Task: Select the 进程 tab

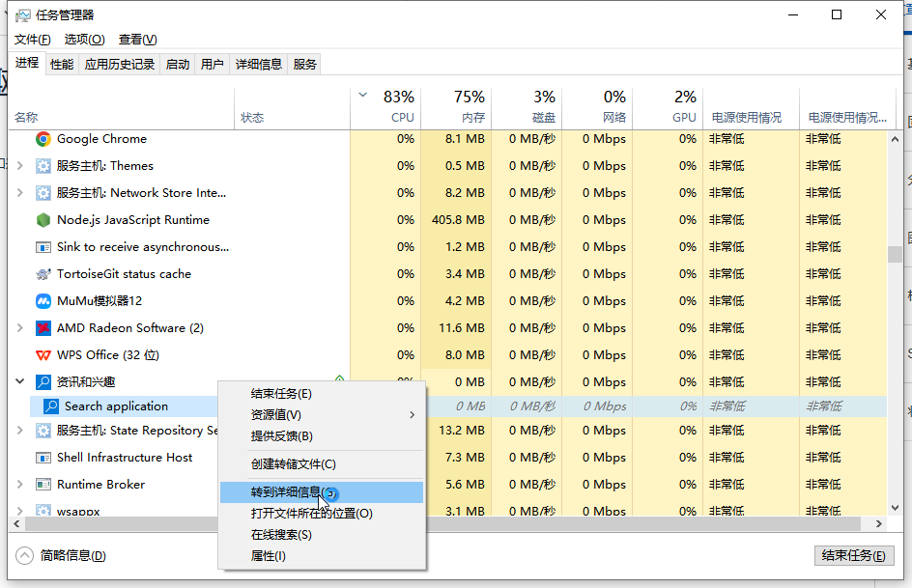Action: (27, 63)
